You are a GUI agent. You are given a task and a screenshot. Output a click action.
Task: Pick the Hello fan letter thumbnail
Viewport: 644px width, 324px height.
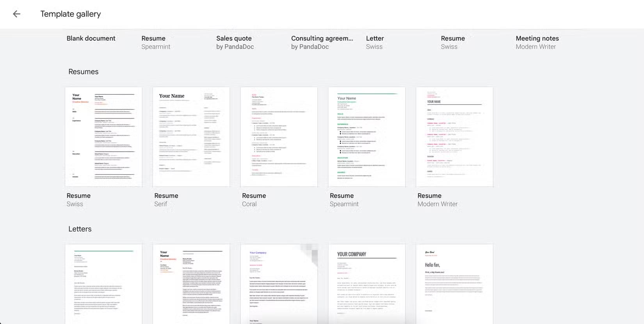pyautogui.click(x=455, y=284)
